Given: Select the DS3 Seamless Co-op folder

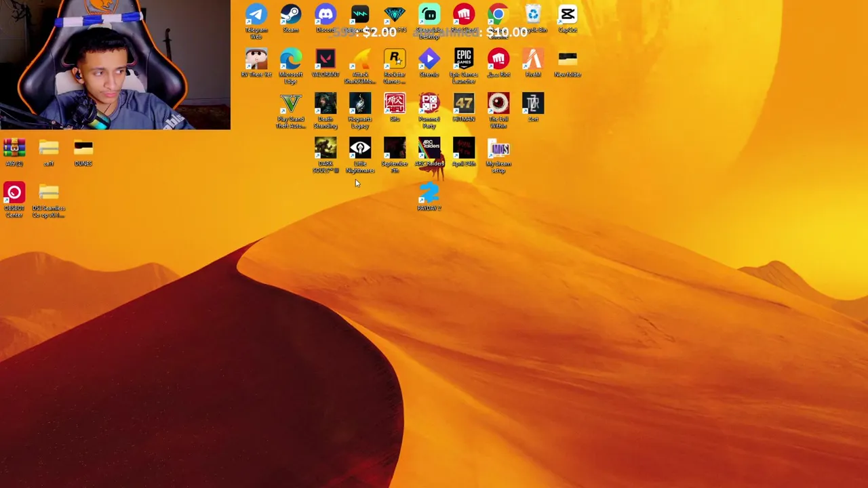Looking at the screenshot, I should [x=49, y=199].
